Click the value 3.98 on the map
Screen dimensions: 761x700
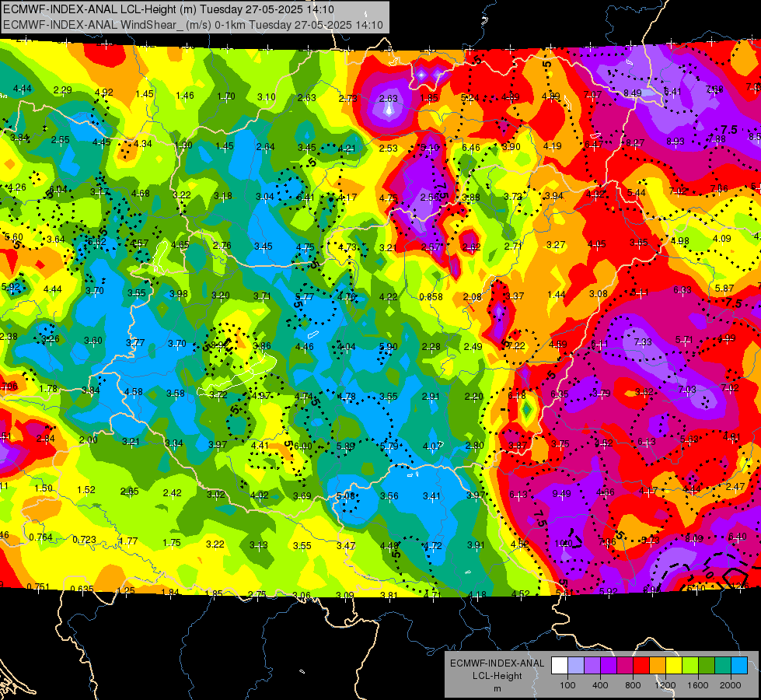[179, 294]
